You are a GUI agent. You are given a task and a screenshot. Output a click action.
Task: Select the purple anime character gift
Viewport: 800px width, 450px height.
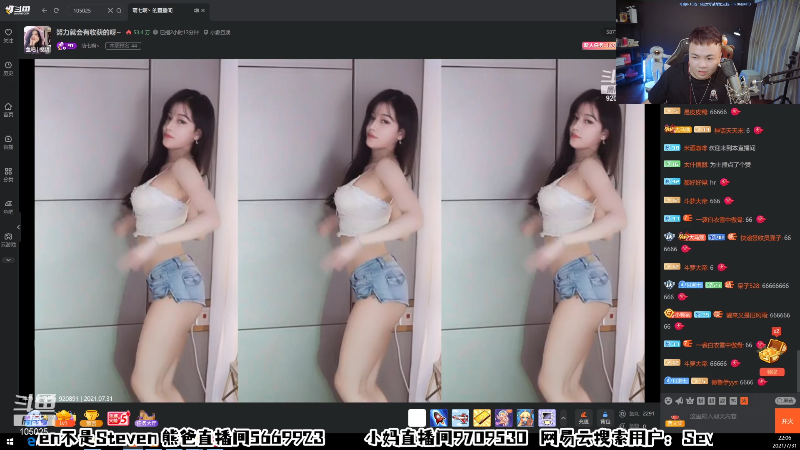[504, 418]
